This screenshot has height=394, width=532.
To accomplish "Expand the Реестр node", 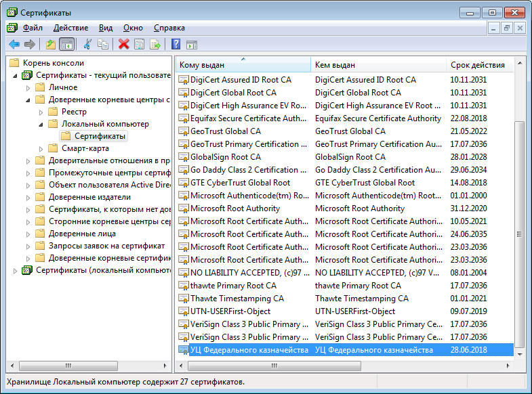I will tap(41, 112).
